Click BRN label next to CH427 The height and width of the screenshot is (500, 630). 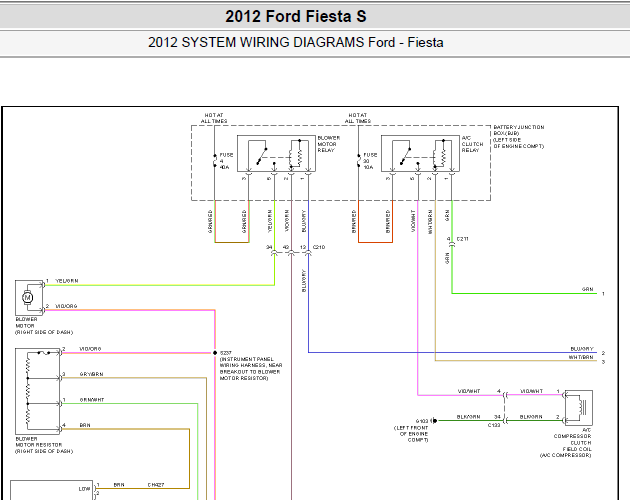(119, 485)
